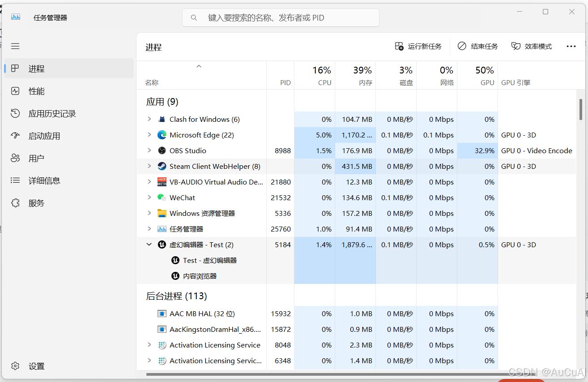Viewport: 588px width, 382px height.
Task: Click the Activation Licensing Service 8048 icon
Action: 162,345
